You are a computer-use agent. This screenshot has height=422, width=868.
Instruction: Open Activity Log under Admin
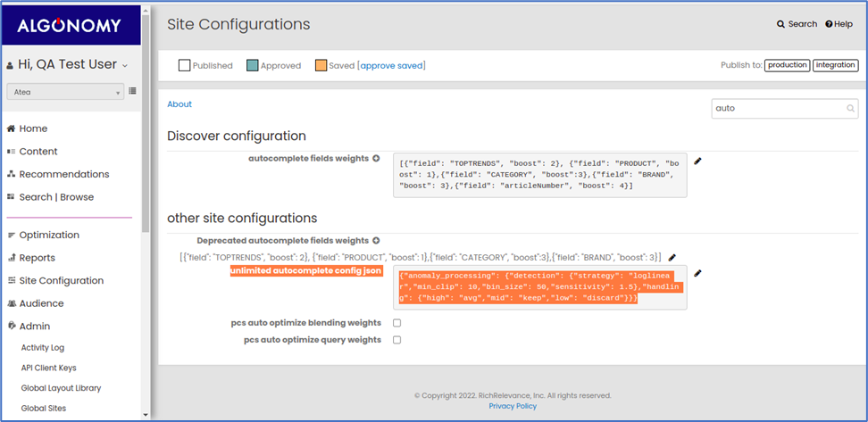[43, 348]
